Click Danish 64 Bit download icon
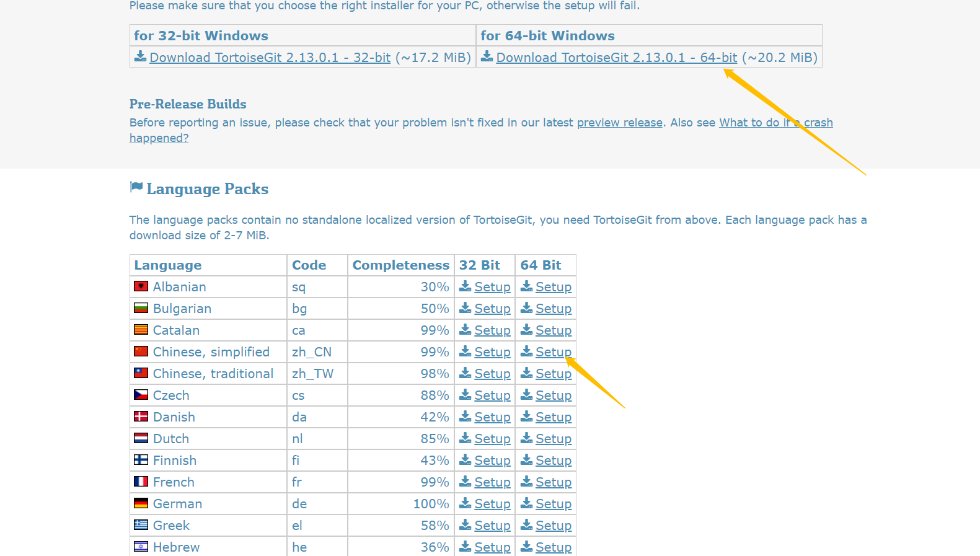 527,416
